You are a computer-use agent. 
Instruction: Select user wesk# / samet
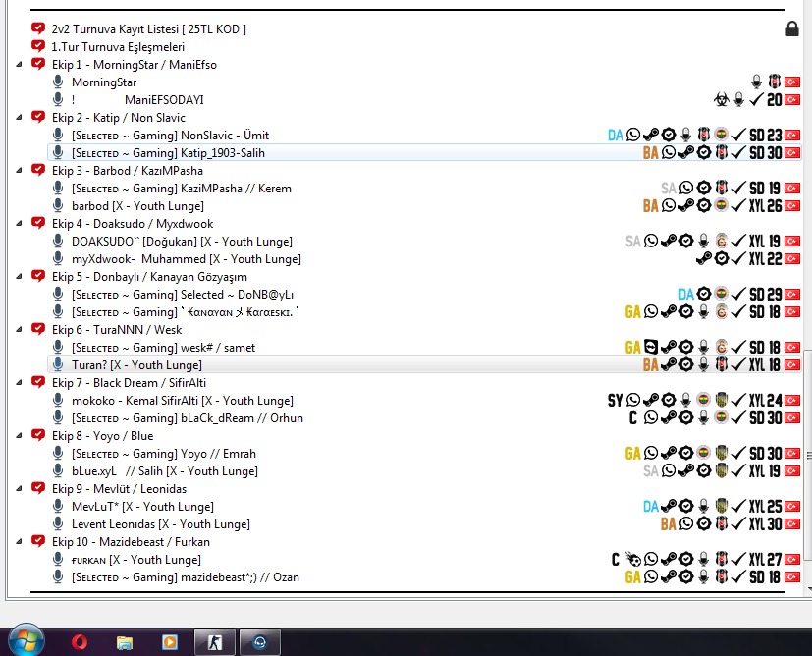point(163,348)
